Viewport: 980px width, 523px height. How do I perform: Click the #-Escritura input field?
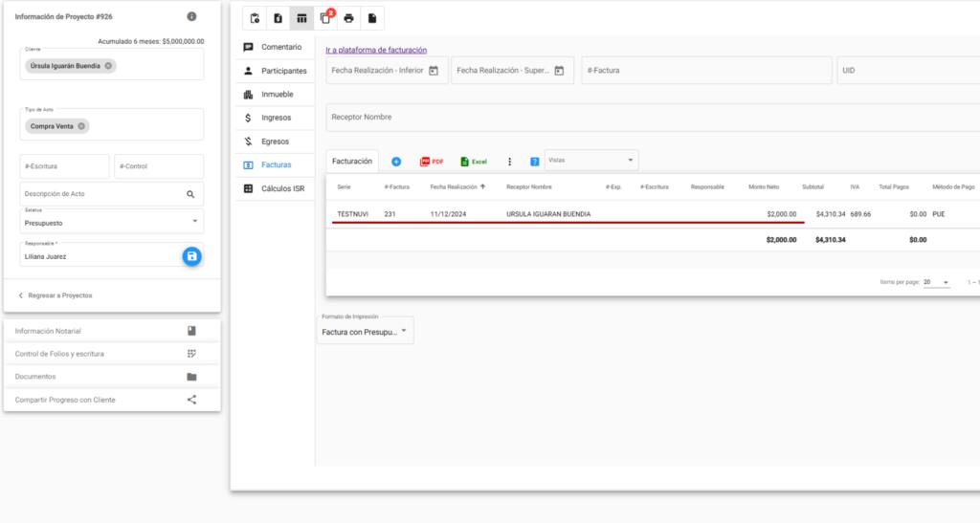coord(64,166)
